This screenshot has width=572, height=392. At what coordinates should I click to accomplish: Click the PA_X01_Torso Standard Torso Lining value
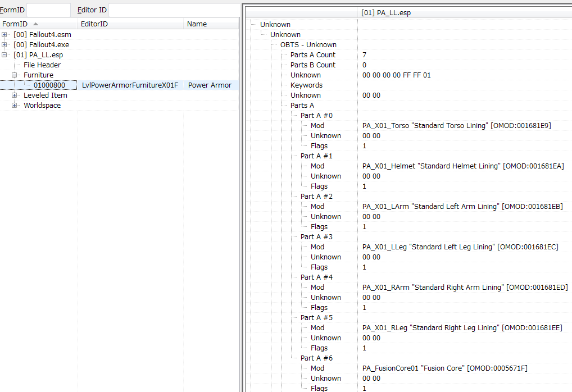point(457,126)
